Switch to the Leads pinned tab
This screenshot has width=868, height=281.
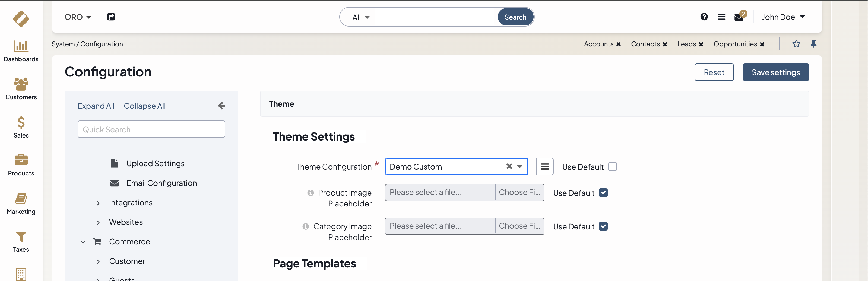[x=686, y=44]
